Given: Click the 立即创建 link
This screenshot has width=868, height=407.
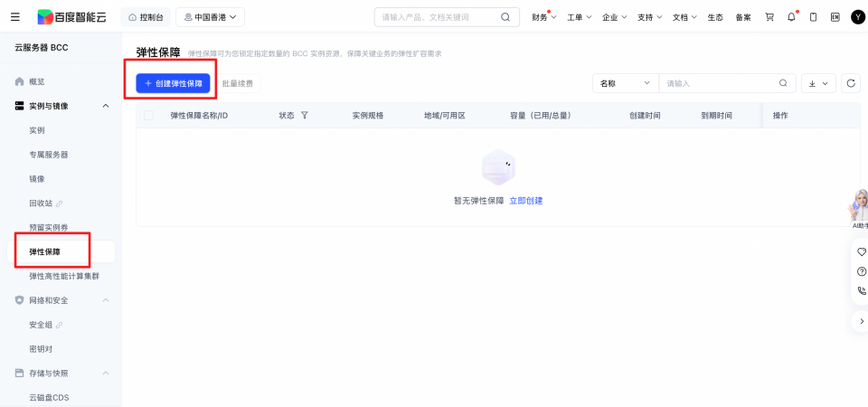Looking at the screenshot, I should [x=526, y=201].
